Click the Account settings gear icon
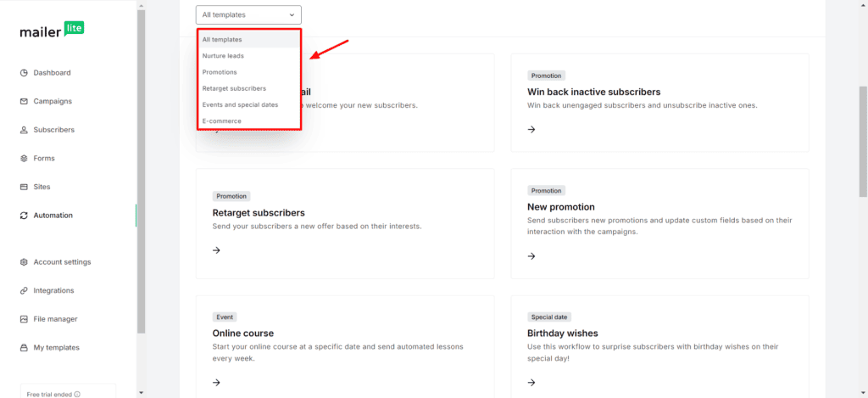This screenshot has height=398, width=868. coord(24,262)
